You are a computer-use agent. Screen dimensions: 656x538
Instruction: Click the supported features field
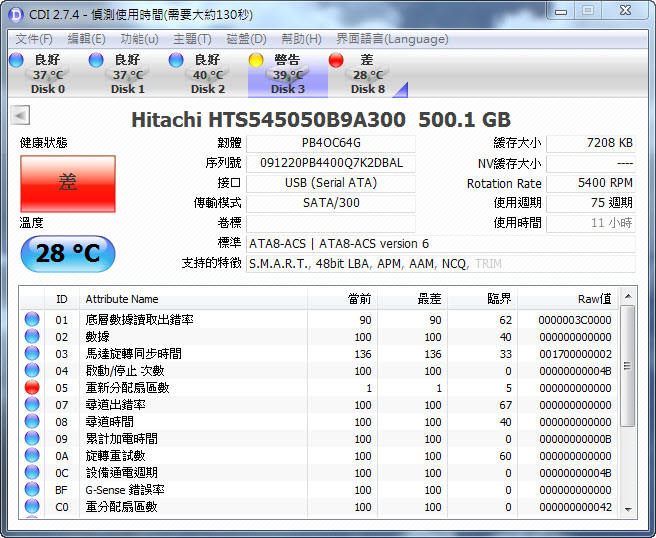coord(441,264)
